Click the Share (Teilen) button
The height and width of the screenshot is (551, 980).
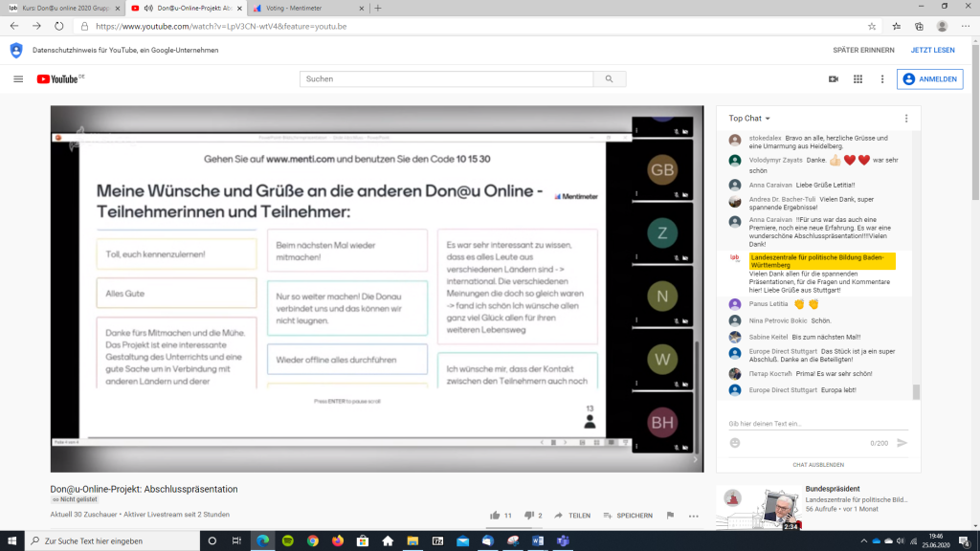click(571, 516)
